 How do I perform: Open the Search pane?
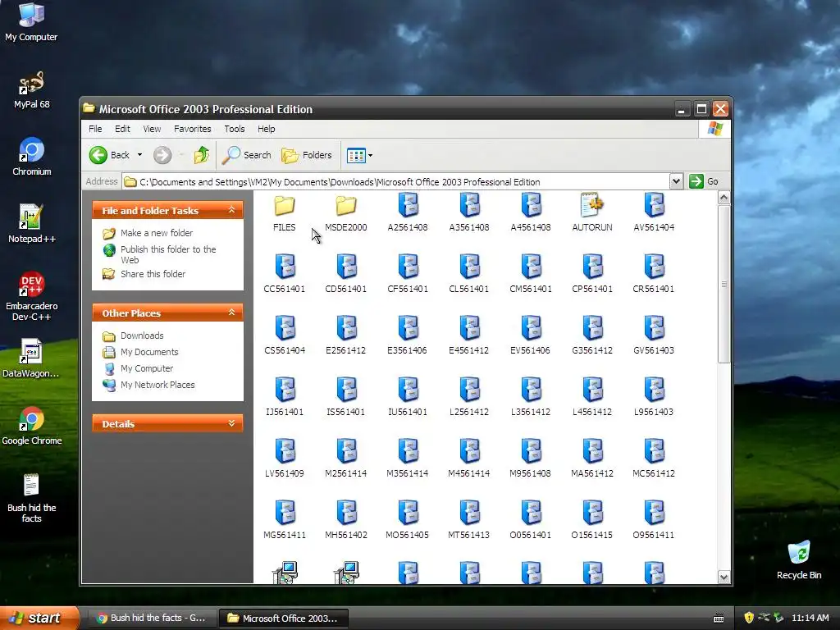[247, 155]
